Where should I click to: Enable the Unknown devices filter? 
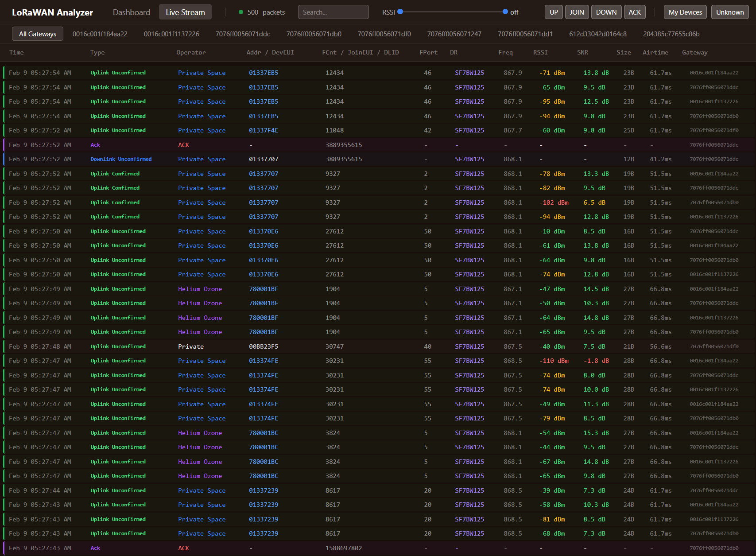(x=729, y=12)
